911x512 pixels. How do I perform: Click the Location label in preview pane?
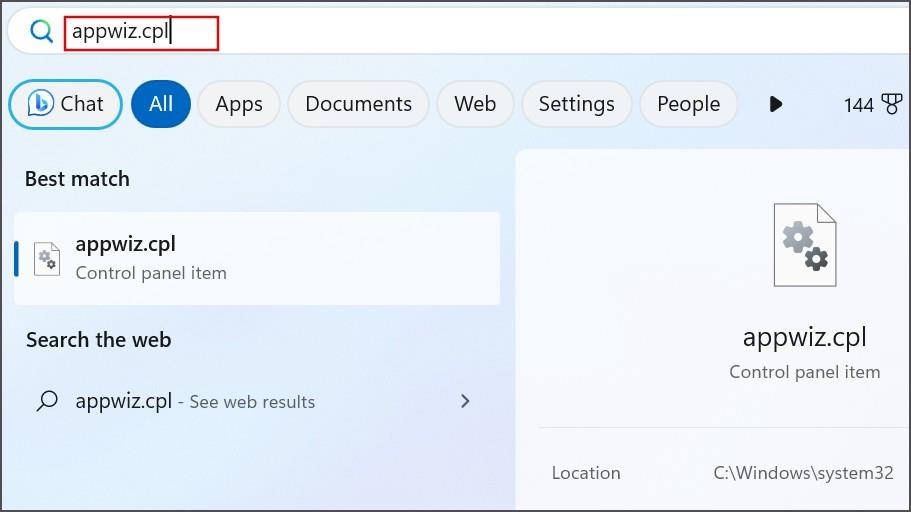tap(586, 473)
